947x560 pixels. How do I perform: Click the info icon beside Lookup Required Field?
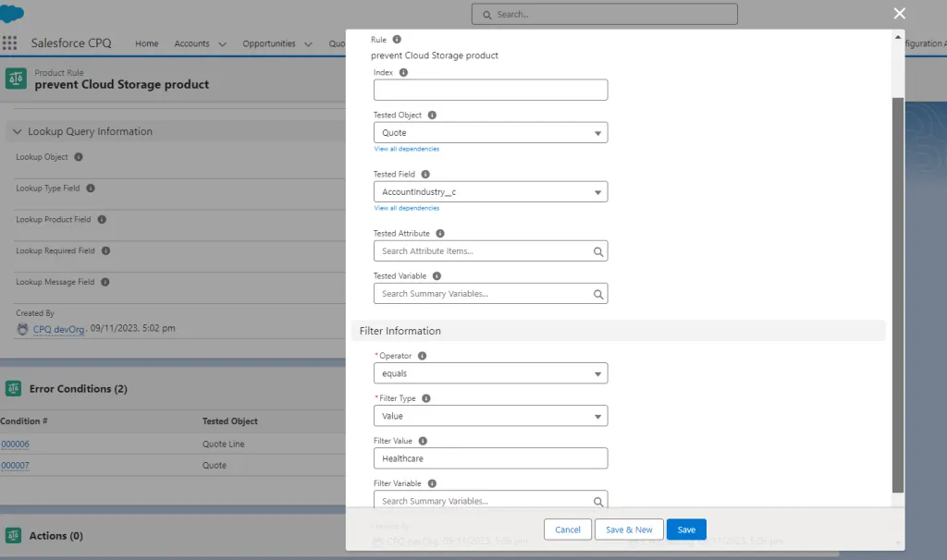tap(105, 251)
